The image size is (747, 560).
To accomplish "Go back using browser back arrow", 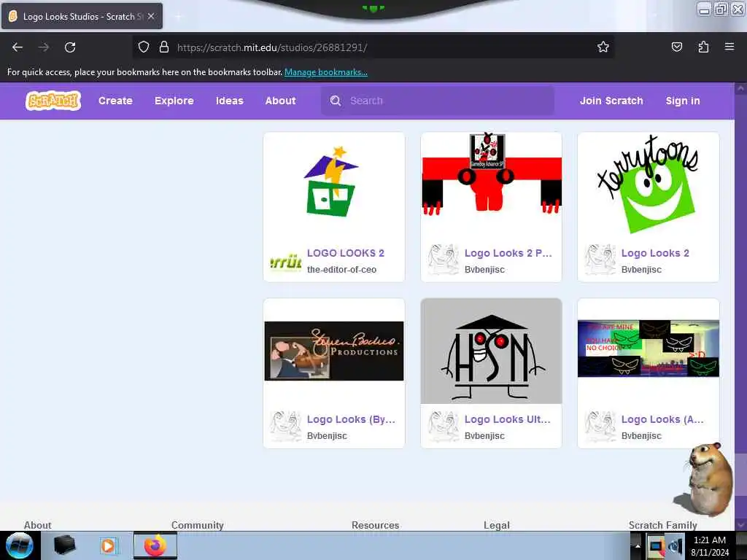I will tap(18, 47).
